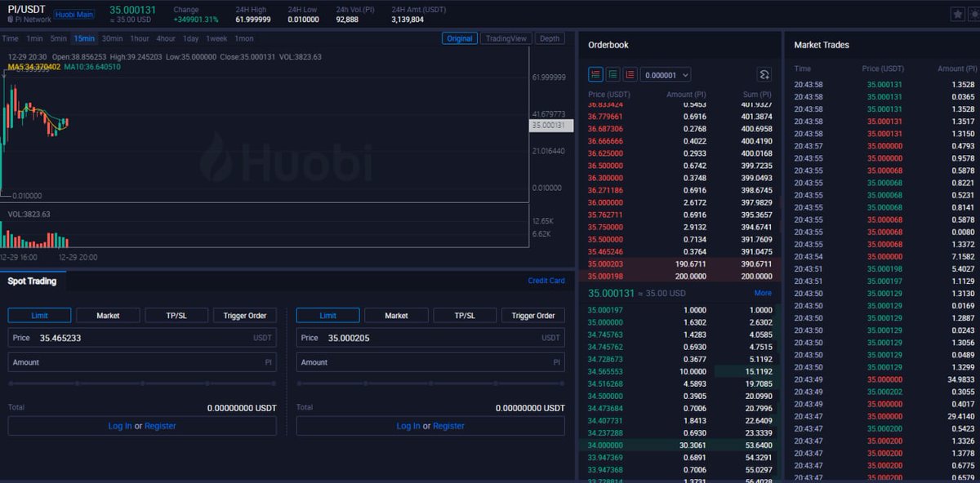Viewport: 980px width, 483px height.
Task: Show only sell orders in orderbook
Action: coord(630,74)
